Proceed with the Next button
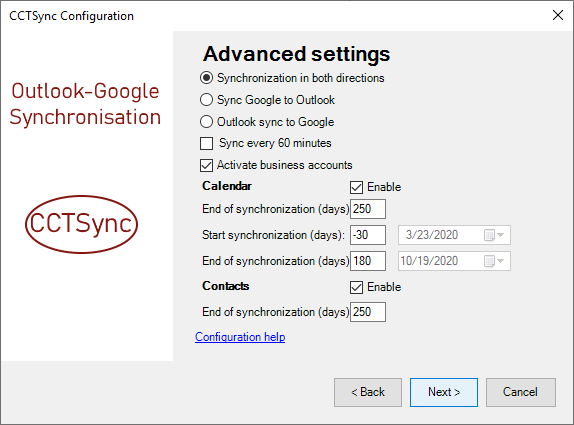Screen dimensions: 574x425 point(444,392)
